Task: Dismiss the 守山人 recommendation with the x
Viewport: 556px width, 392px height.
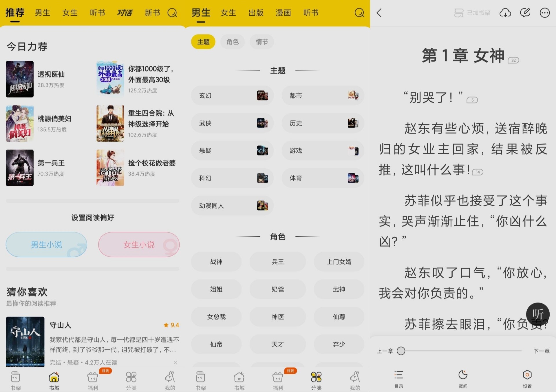Action: coord(175,362)
